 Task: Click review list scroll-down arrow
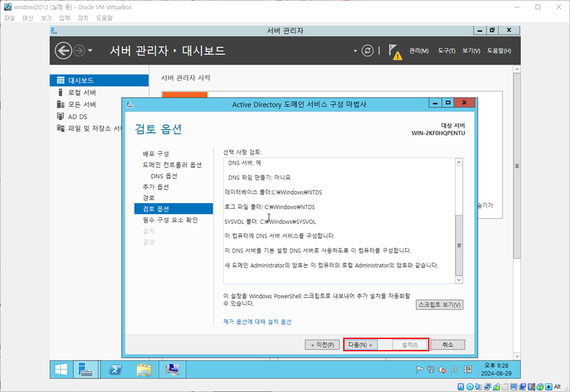459,280
